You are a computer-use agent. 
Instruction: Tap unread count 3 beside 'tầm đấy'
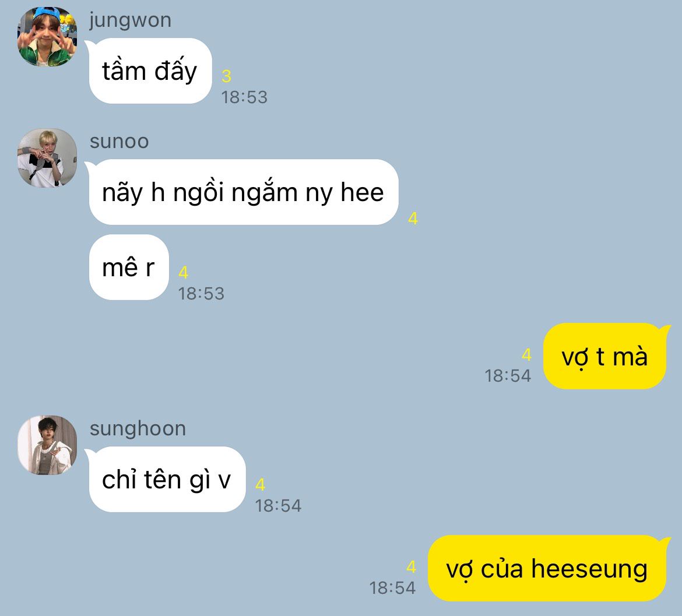point(226,76)
